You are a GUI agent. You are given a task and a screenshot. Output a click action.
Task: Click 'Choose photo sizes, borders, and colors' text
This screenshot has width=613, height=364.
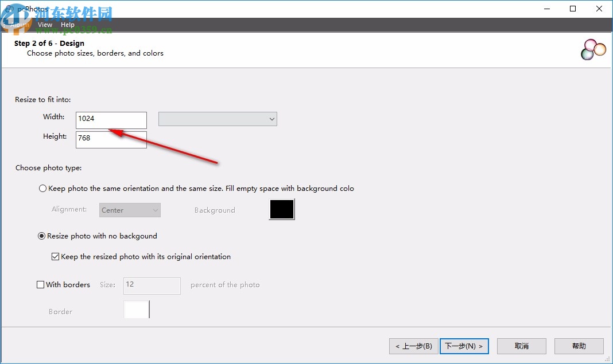pyautogui.click(x=95, y=53)
